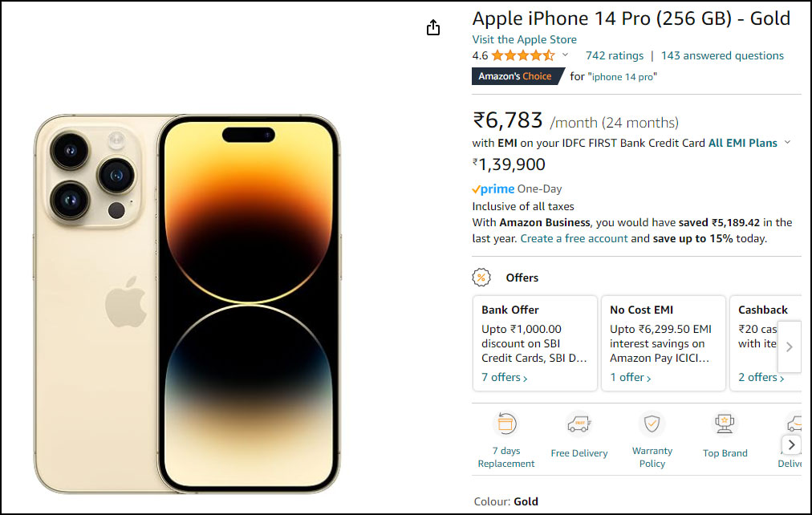812x515 pixels.
Task: Click the Warranty Policy shield icon
Action: (652, 424)
